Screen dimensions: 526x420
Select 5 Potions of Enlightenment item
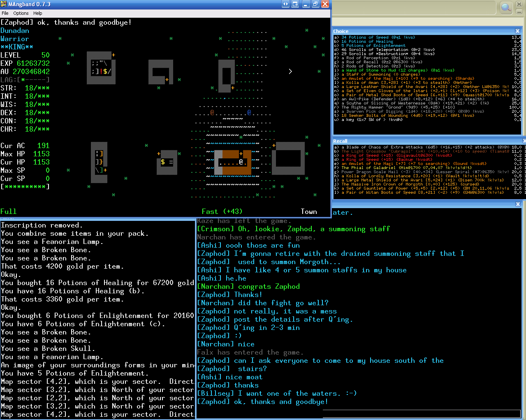tap(427, 46)
